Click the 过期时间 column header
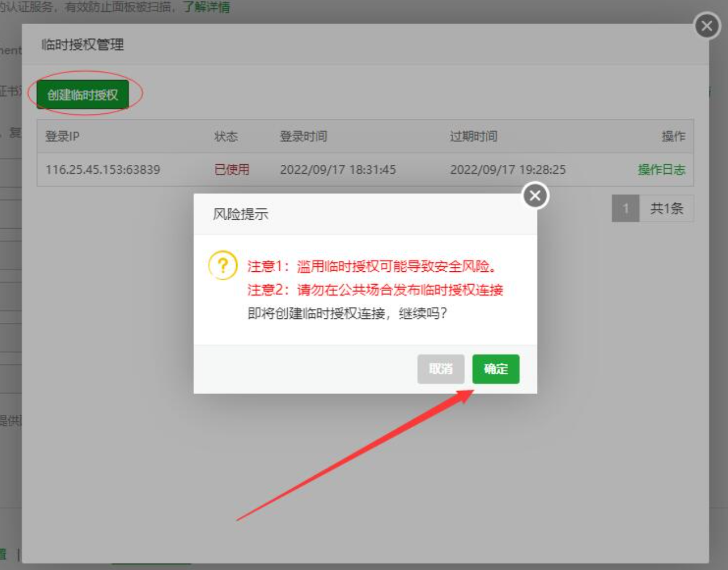The width and height of the screenshot is (728, 570). pos(473,137)
